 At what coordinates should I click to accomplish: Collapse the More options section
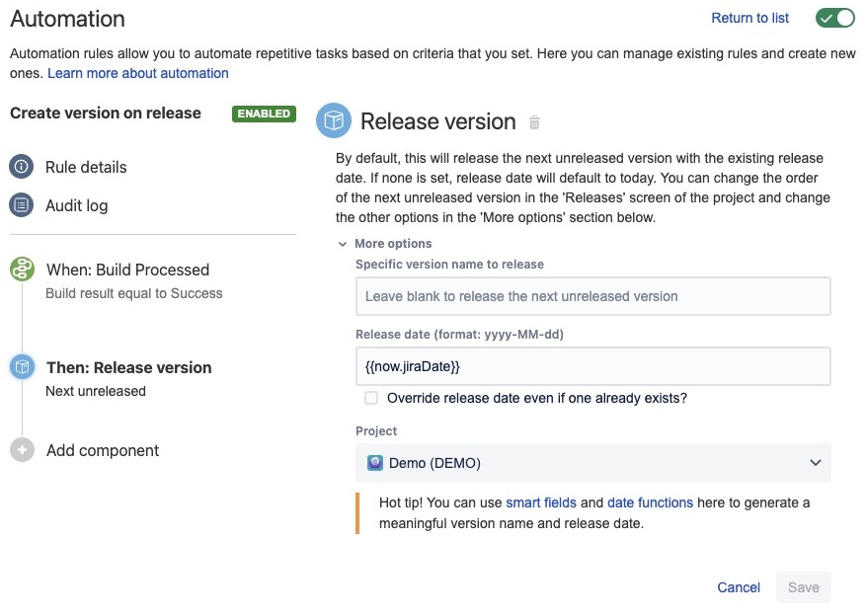click(x=343, y=244)
